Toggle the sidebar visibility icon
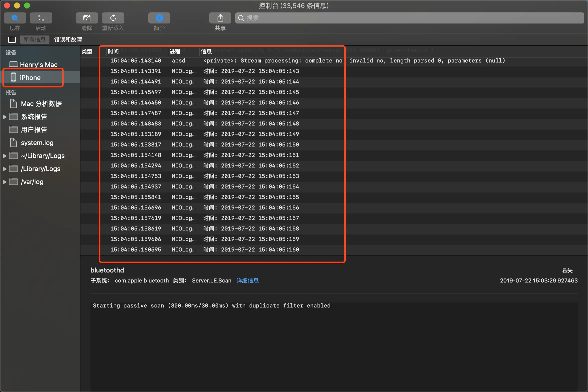Screen dimensions: 588x392 12,39
